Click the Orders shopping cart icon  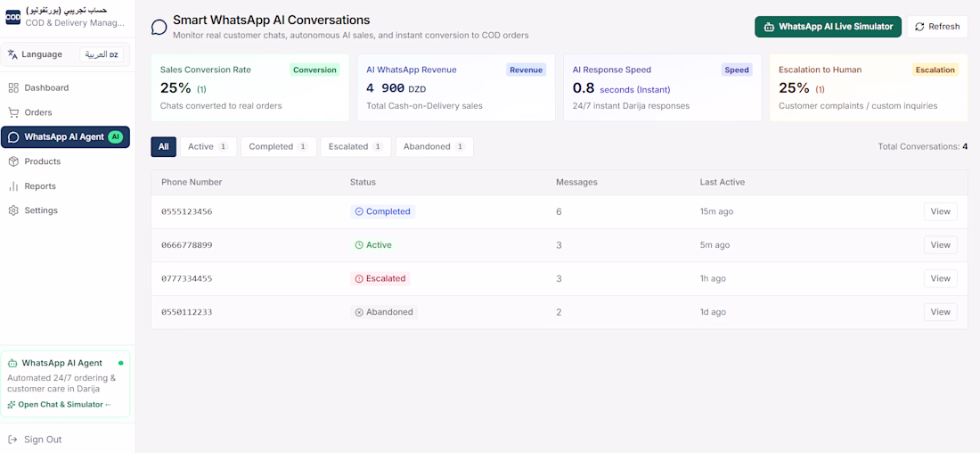tap(13, 112)
